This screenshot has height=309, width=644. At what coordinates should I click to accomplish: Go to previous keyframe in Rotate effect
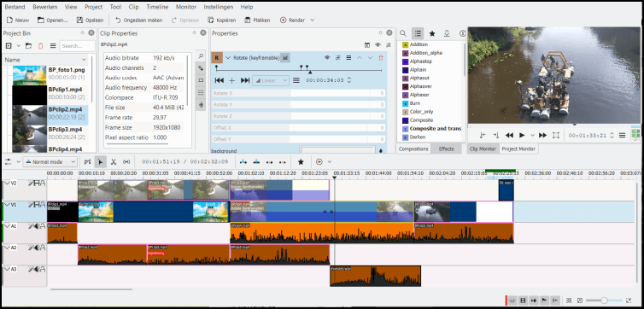(x=220, y=80)
